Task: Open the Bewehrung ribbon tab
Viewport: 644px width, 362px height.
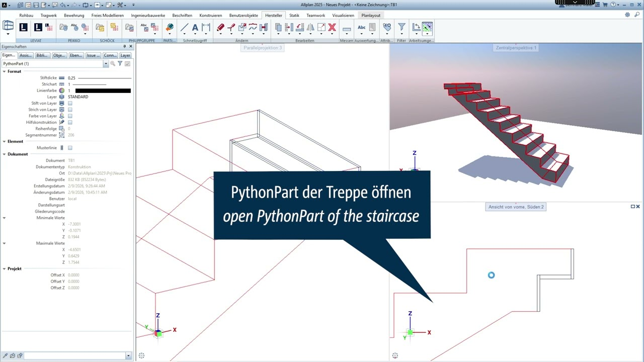Action: [74, 16]
